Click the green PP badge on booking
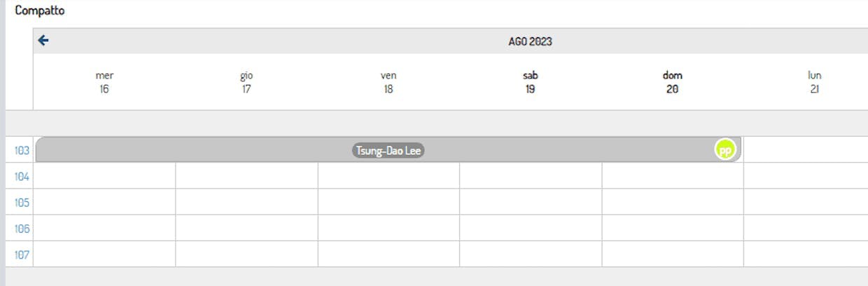The width and height of the screenshot is (868, 286). coord(726,149)
